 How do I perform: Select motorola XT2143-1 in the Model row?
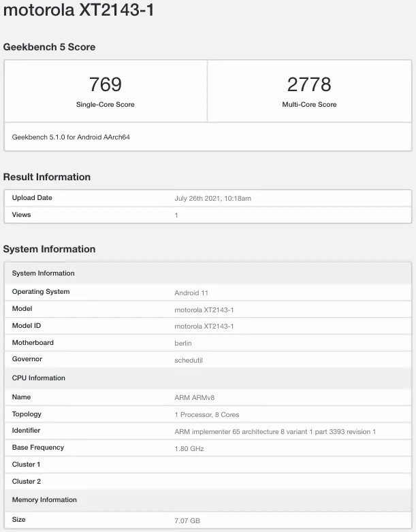204,310
